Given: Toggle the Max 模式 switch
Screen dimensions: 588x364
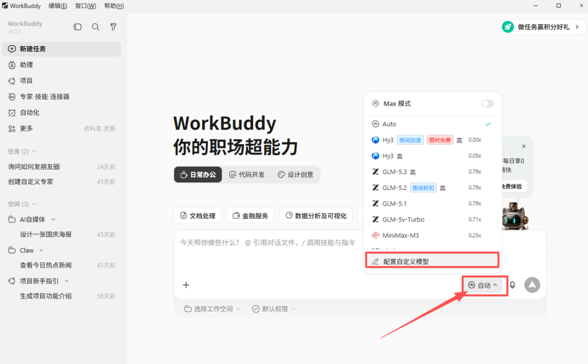Looking at the screenshot, I should pyautogui.click(x=487, y=103).
